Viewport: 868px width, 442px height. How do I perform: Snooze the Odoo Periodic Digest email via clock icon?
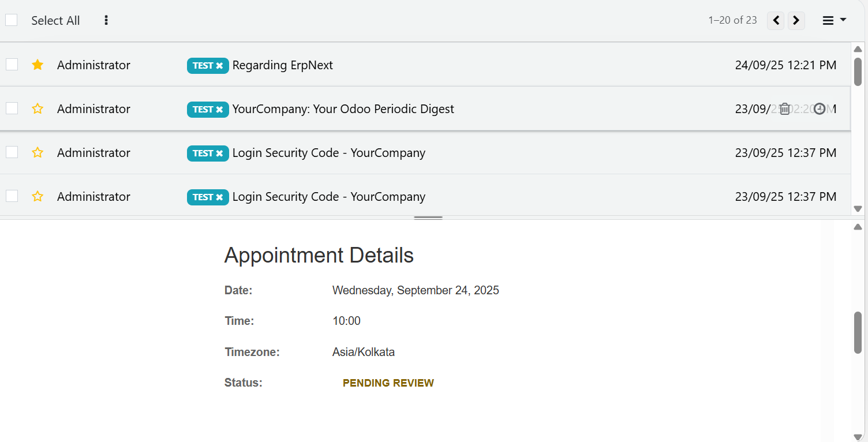[820, 108]
